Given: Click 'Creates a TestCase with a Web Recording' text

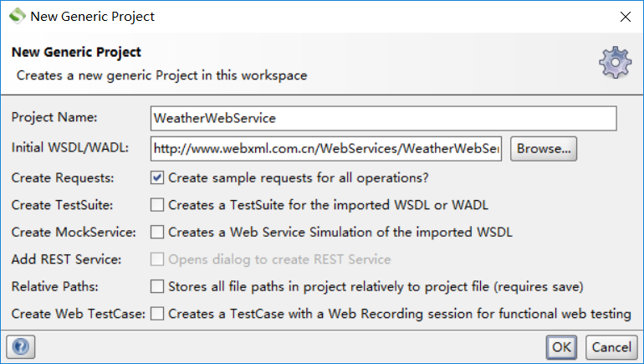Looking at the screenshot, I should 400,314.
